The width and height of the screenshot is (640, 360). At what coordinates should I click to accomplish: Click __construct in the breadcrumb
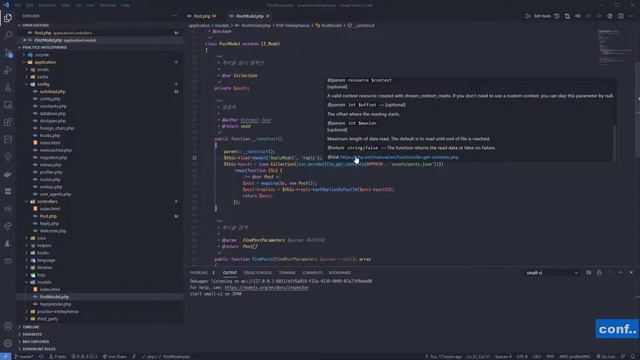(x=364, y=25)
